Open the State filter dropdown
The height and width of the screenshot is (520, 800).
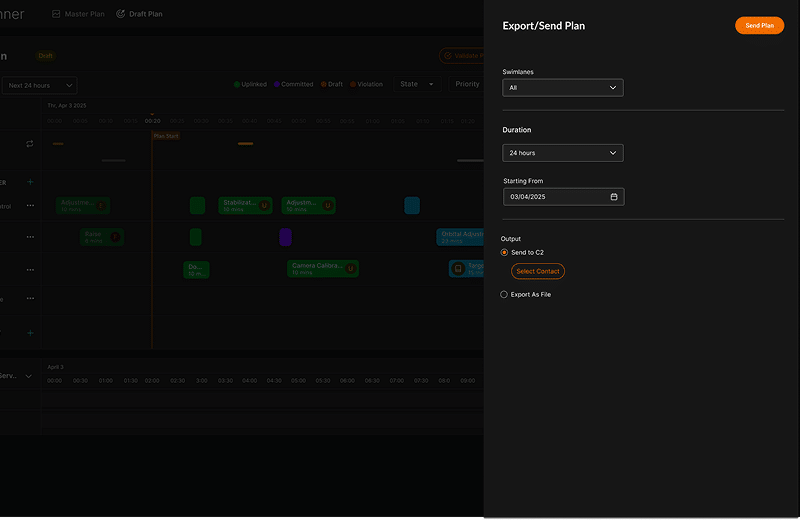click(x=417, y=84)
